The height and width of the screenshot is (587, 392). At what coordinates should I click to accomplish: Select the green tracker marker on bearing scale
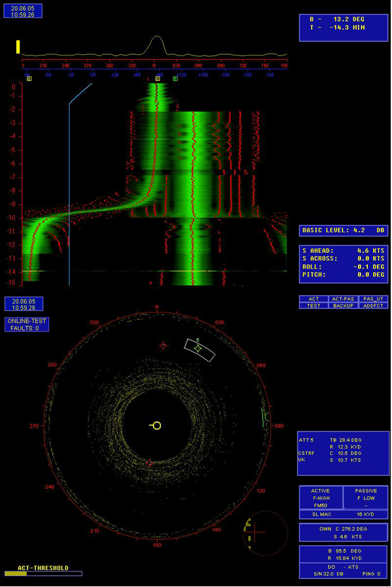(175, 78)
